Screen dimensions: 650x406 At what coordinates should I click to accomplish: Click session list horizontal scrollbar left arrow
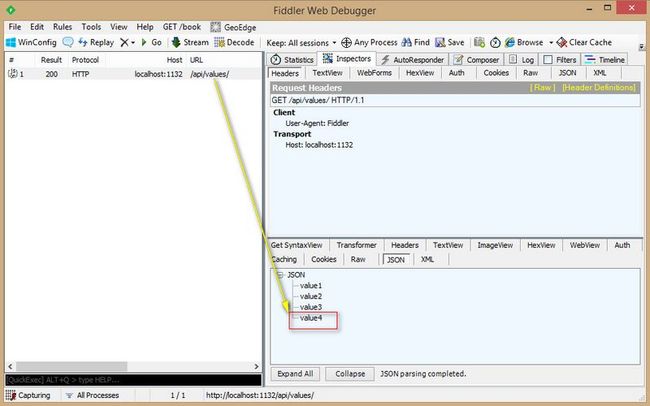10,367
